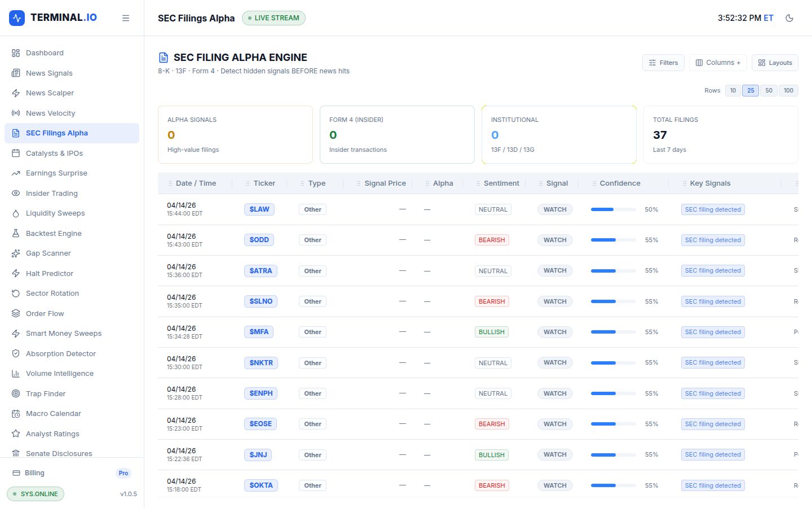Click the $JNJ ticker tag
The height and width of the screenshot is (508, 812).
pyautogui.click(x=258, y=455)
